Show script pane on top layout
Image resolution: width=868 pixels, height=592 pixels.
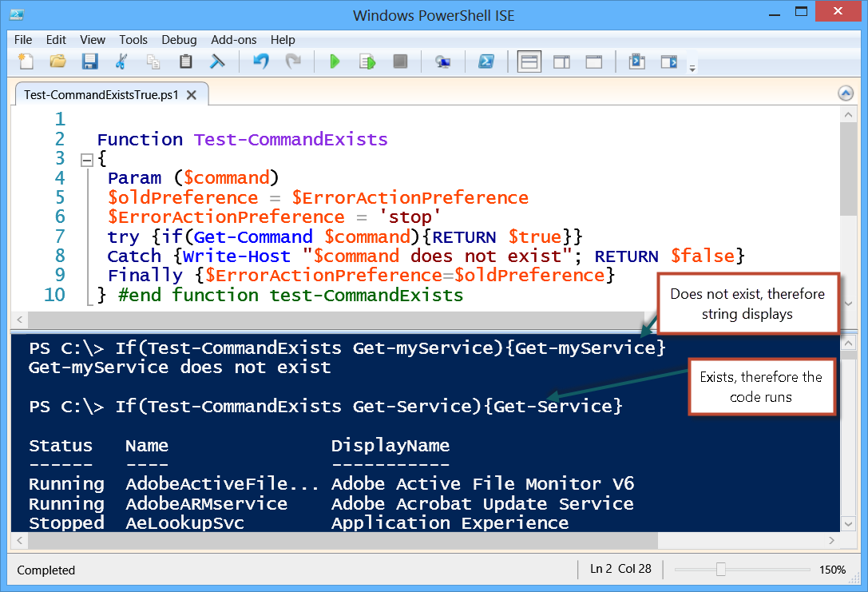point(529,62)
